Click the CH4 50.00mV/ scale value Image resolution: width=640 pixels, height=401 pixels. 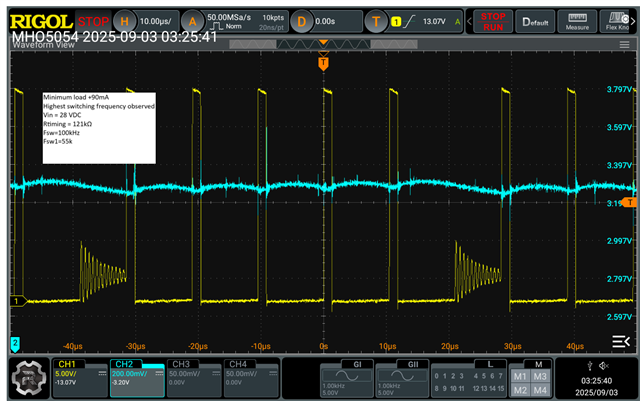(x=242, y=374)
